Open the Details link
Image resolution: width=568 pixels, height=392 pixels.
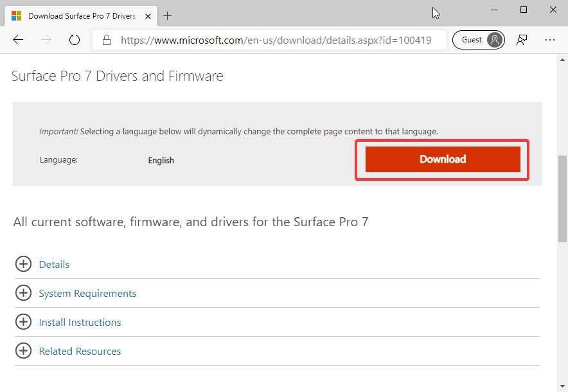tap(54, 265)
